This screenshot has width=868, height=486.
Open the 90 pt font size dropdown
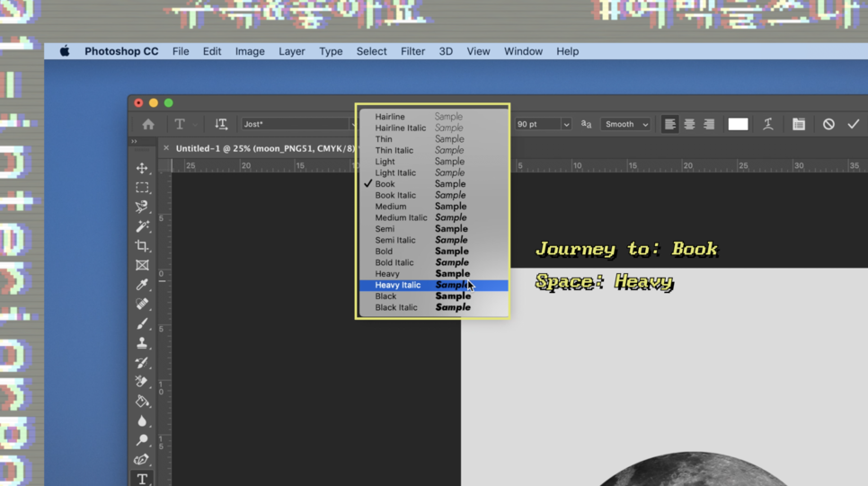click(566, 124)
